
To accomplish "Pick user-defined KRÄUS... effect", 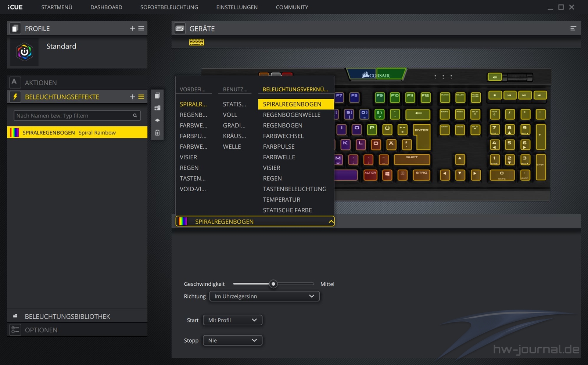I will point(234,136).
